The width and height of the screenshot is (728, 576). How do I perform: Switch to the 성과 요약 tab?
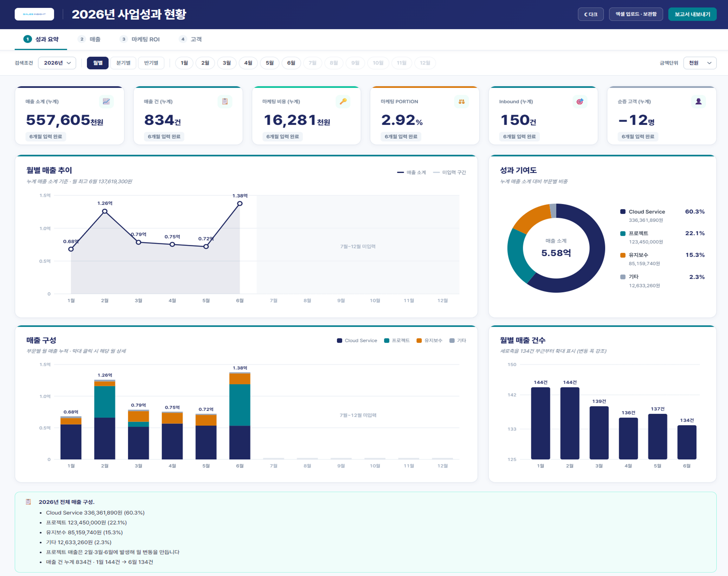coord(41,40)
